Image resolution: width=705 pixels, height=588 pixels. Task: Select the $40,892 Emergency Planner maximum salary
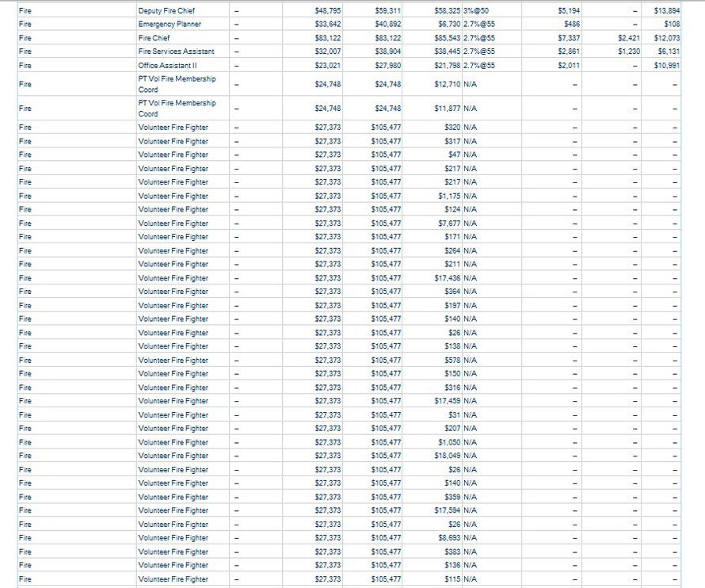pos(388,24)
